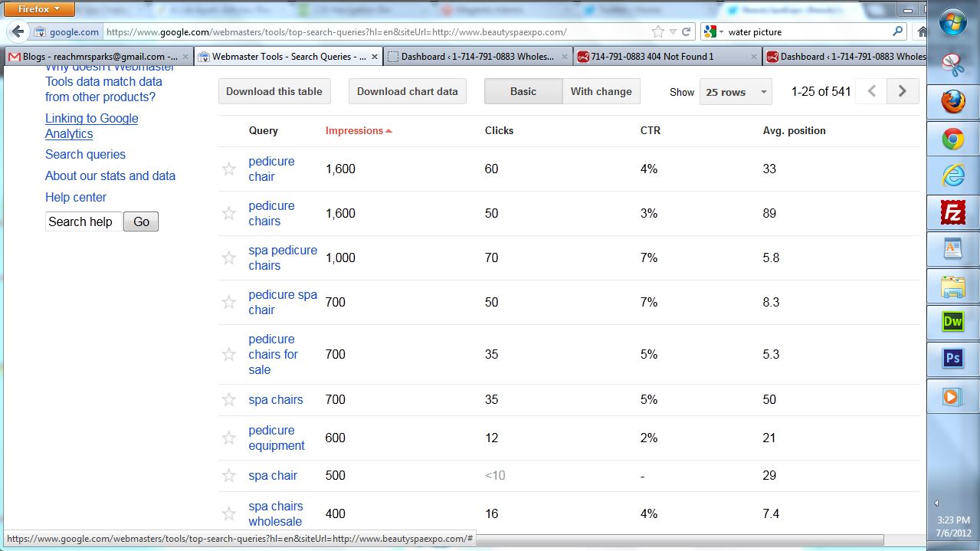Open Linking to Google Analytics link
980x551 pixels.
(91, 126)
